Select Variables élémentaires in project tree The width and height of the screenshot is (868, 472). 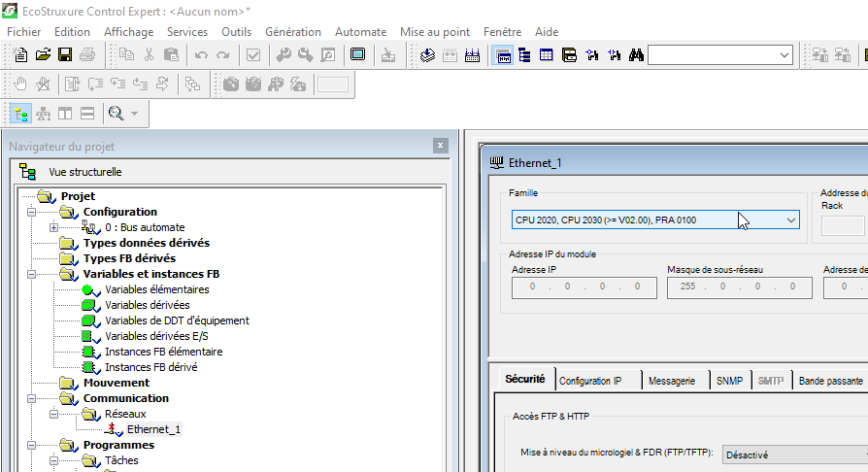(x=156, y=289)
